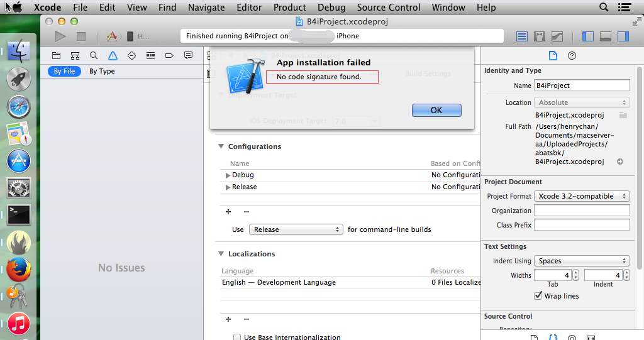The width and height of the screenshot is (644, 340).
Task: Expand the Debug configuration row
Action: pyautogui.click(x=228, y=175)
